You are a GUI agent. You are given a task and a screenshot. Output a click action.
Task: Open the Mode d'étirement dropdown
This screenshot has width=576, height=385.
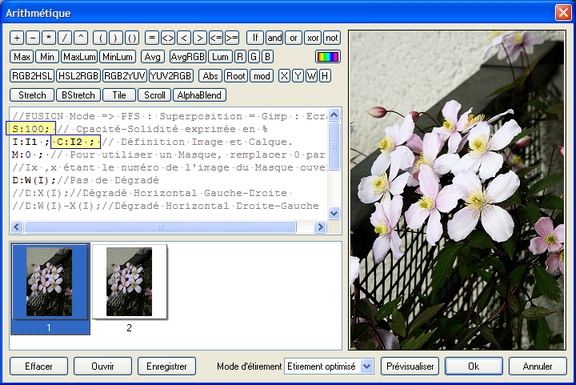[329, 366]
